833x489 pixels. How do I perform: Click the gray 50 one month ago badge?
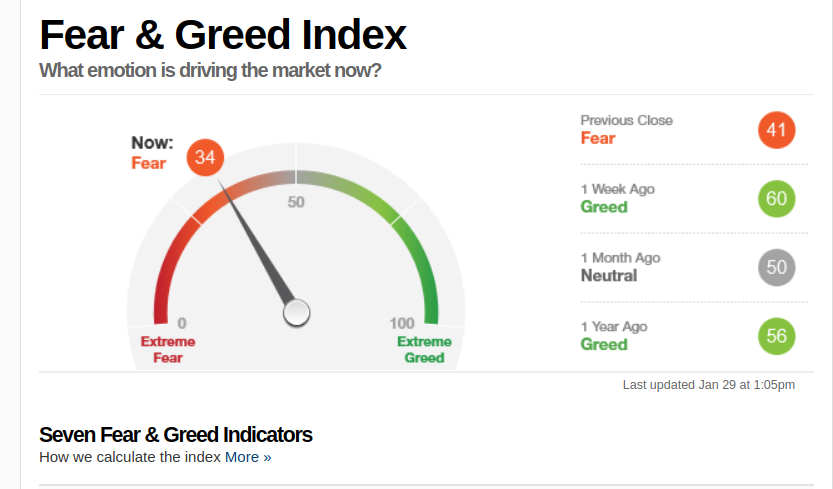point(777,267)
